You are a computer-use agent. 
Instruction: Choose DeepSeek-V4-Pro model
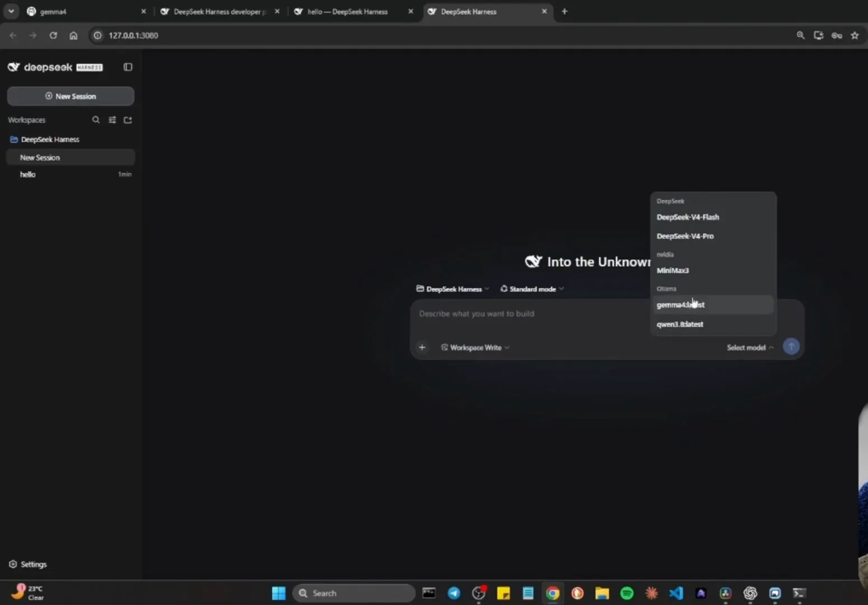(x=713, y=236)
